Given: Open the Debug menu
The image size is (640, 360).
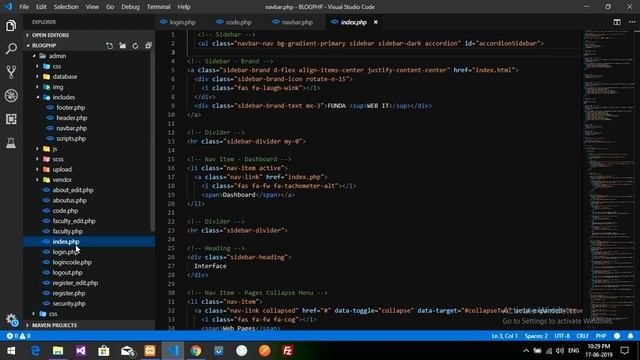Looking at the screenshot, I should point(130,7).
